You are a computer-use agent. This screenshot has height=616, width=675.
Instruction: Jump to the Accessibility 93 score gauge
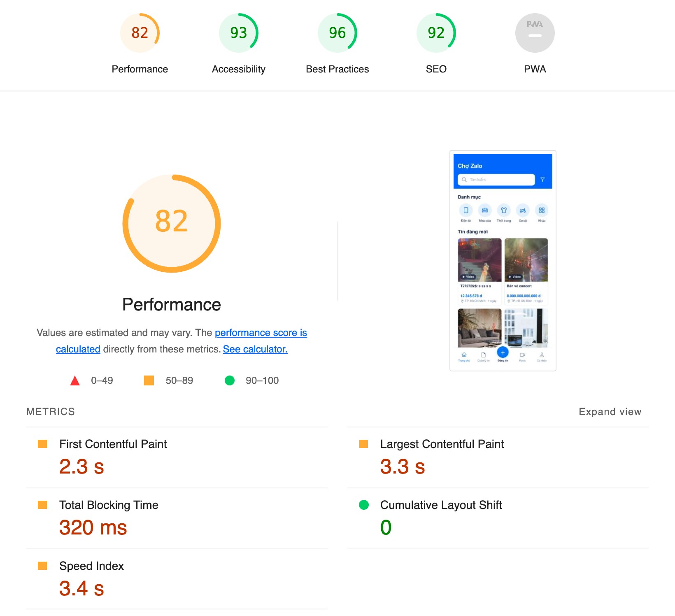tap(239, 33)
